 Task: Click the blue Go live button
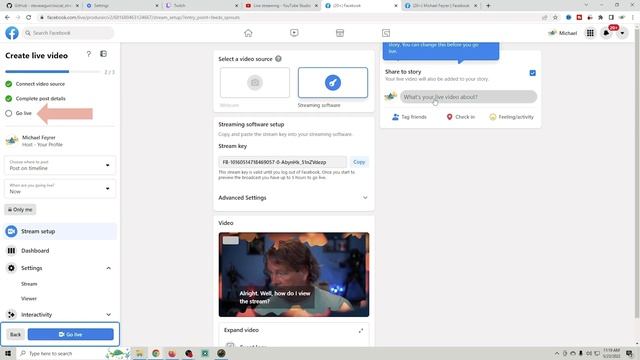[x=71, y=334]
